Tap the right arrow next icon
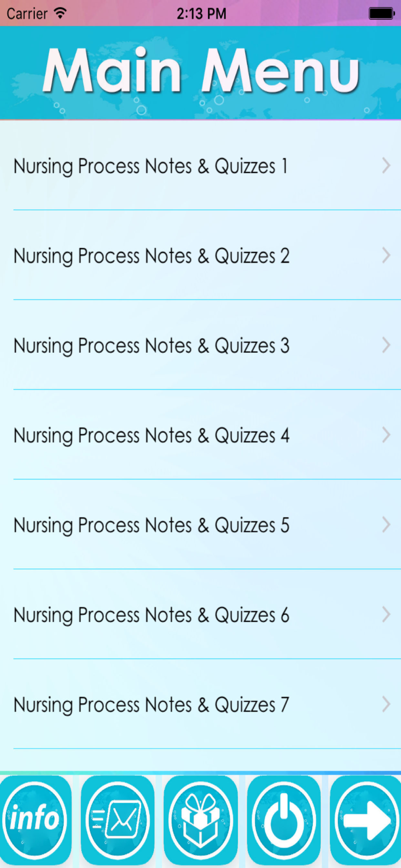 click(x=365, y=819)
